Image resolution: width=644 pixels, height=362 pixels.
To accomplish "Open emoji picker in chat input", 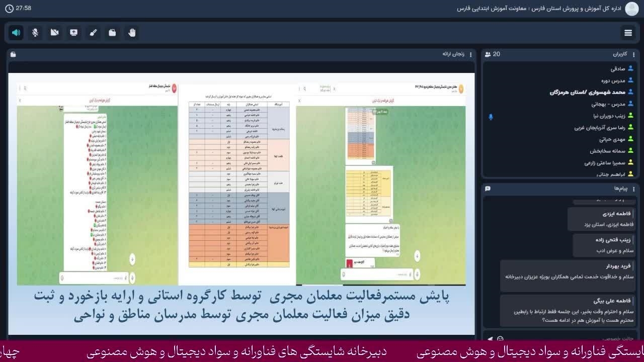I will click(x=500, y=338).
